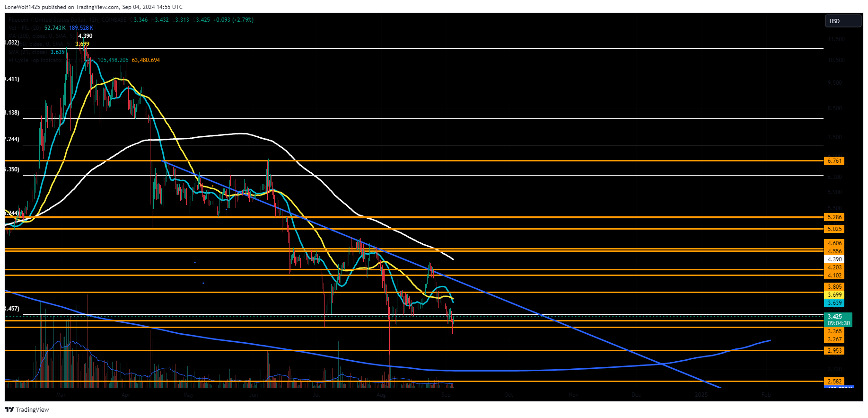The height and width of the screenshot is (418, 868).
Task: Click the 105,498.206 indicator value
Action: pos(113,60)
